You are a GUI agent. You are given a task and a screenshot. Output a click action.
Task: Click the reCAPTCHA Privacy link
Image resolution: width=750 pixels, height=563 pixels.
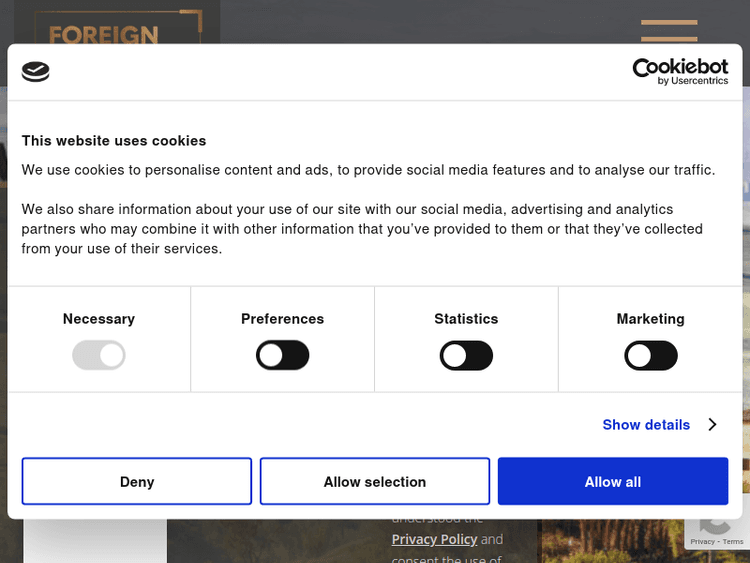(702, 542)
